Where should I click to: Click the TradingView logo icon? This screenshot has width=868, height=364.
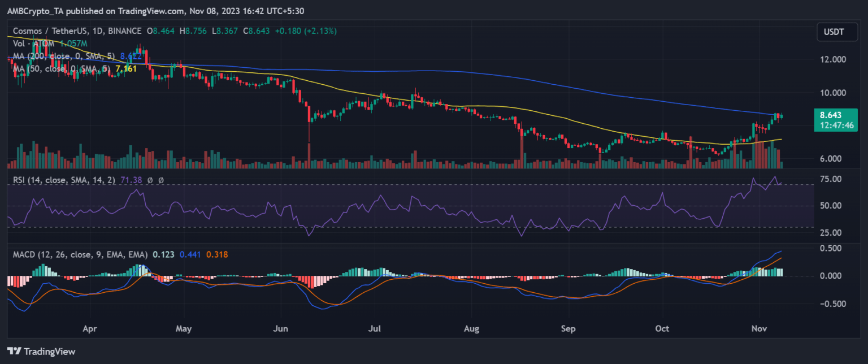[16, 352]
